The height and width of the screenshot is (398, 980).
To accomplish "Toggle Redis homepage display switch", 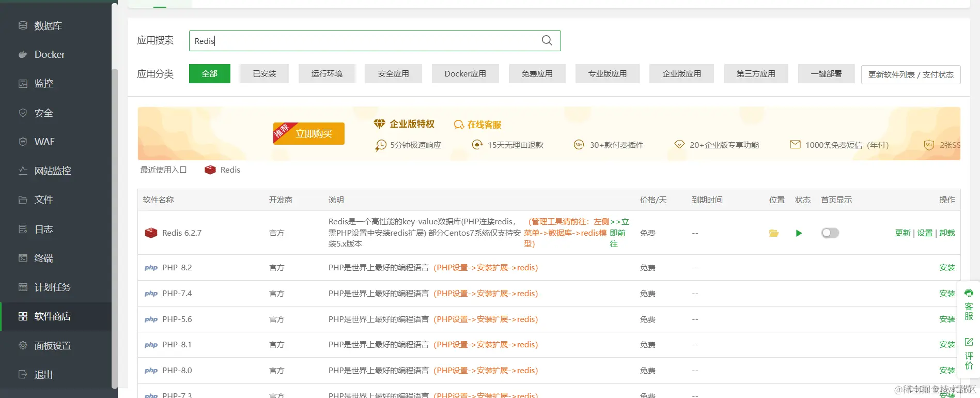I will coord(830,233).
